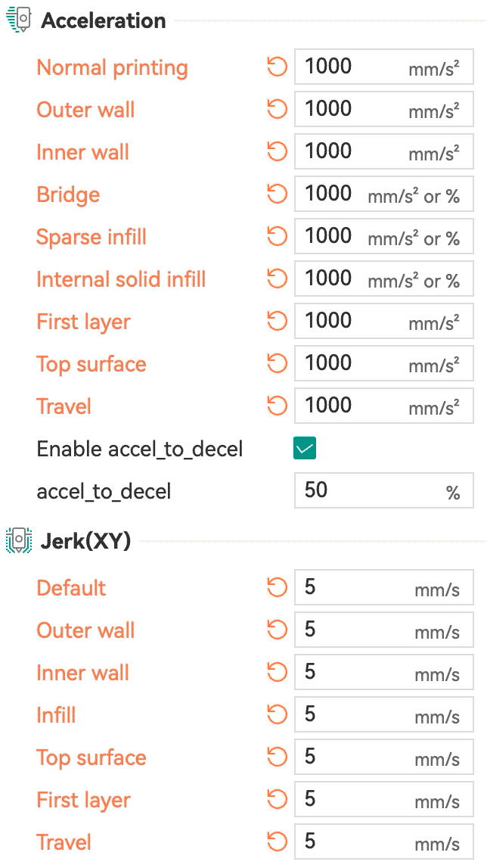Click the Infill jerk value field
This screenshot has width=487, height=868.
click(x=383, y=714)
